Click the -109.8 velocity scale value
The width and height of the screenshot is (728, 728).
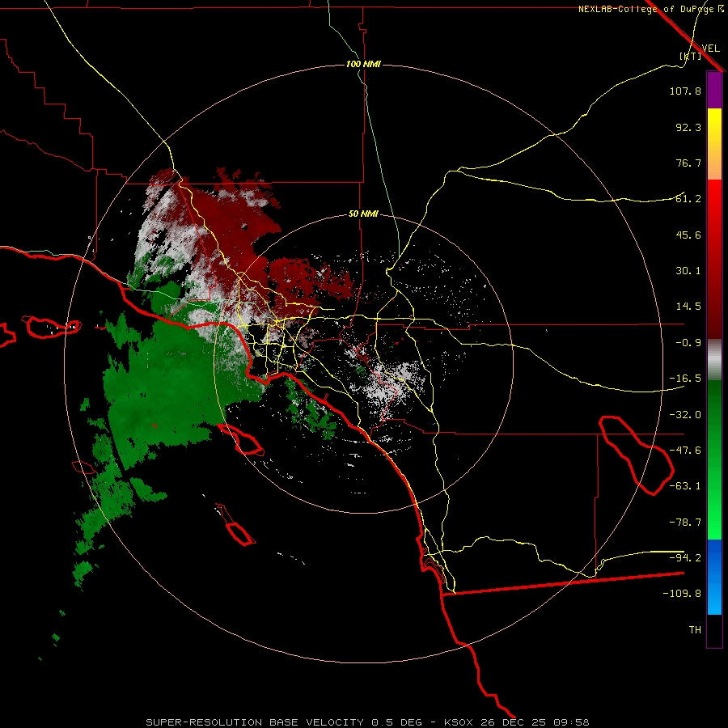coord(682,594)
